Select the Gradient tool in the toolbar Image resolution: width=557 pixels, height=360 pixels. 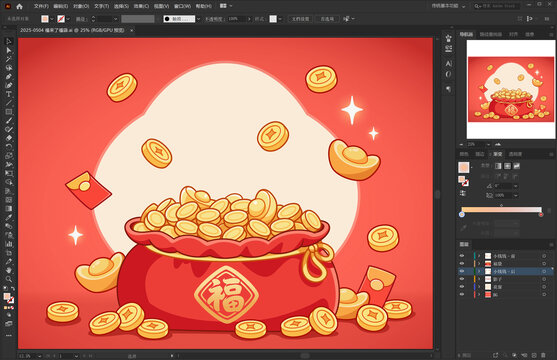pos(9,209)
